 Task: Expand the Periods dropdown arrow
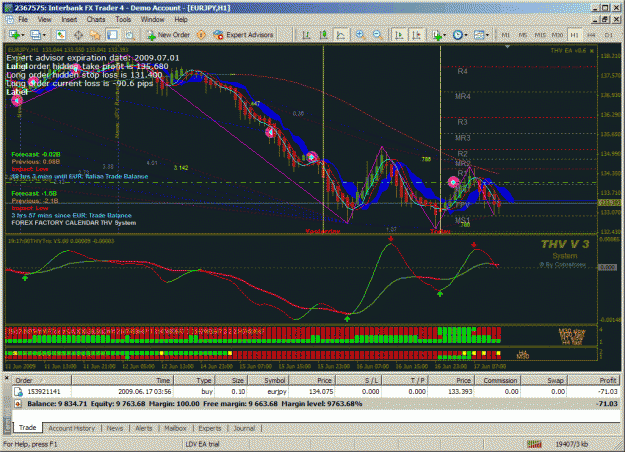coord(466,35)
